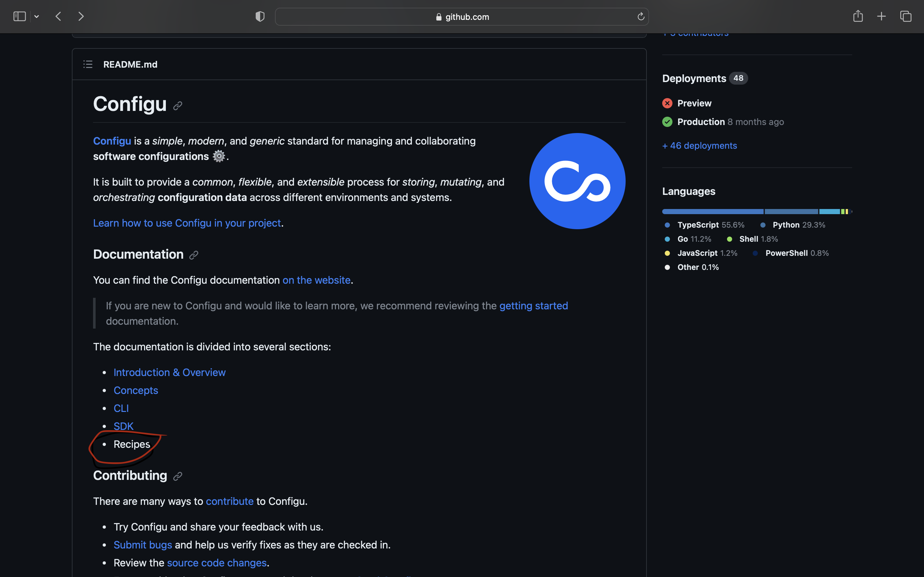
Task: Click the Documentation heading anchor link icon
Action: pos(194,255)
